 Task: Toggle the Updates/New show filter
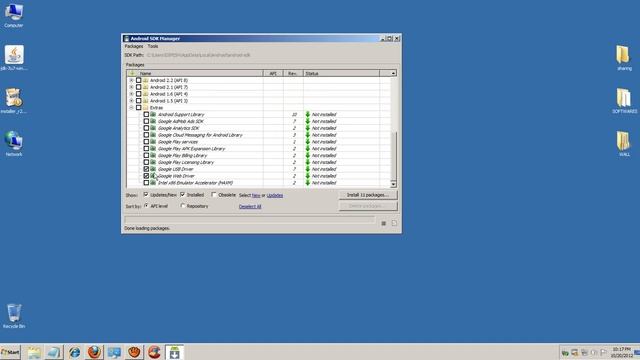pyautogui.click(x=146, y=195)
